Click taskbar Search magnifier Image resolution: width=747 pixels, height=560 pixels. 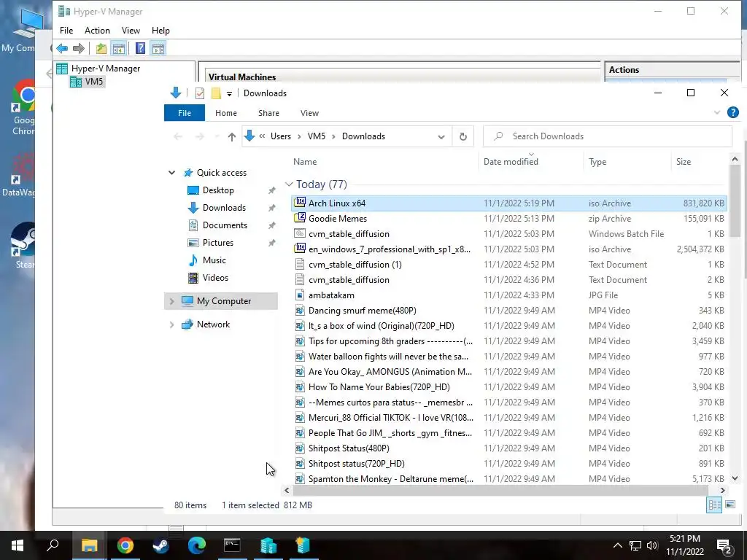click(x=53, y=545)
